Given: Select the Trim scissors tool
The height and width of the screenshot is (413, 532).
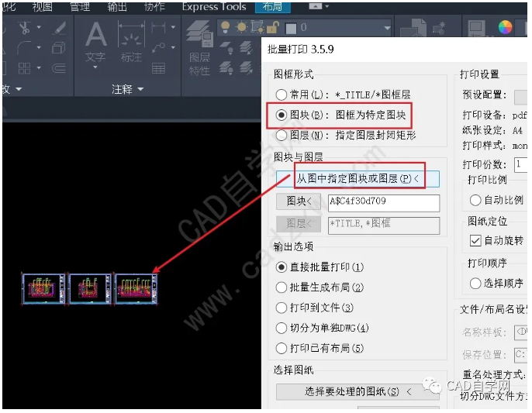Looking at the screenshot, I should [25, 27].
